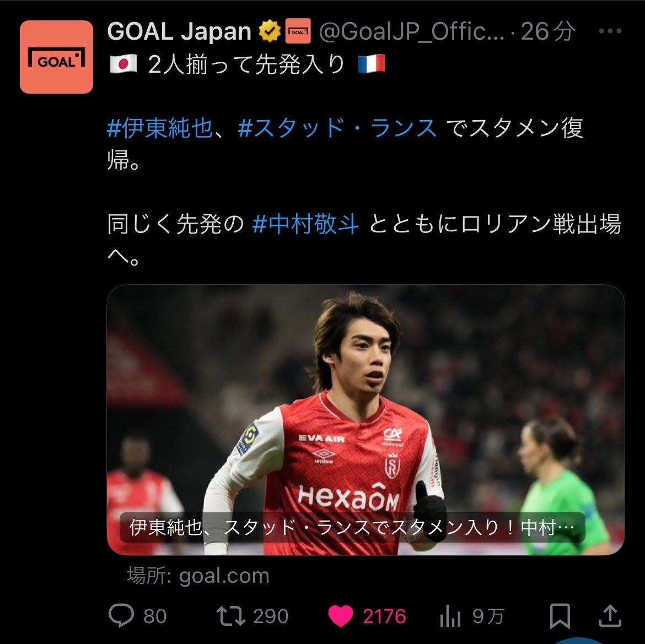This screenshot has height=644, width=645.
Task: Click the small GOAL affiliate badge
Action: coord(298,32)
